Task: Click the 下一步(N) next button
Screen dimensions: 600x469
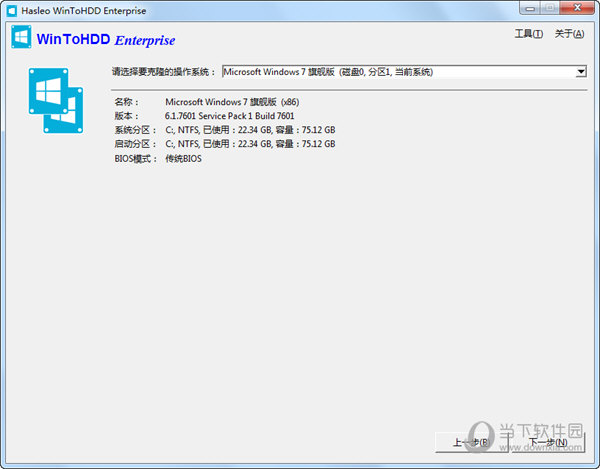Action: tap(549, 443)
